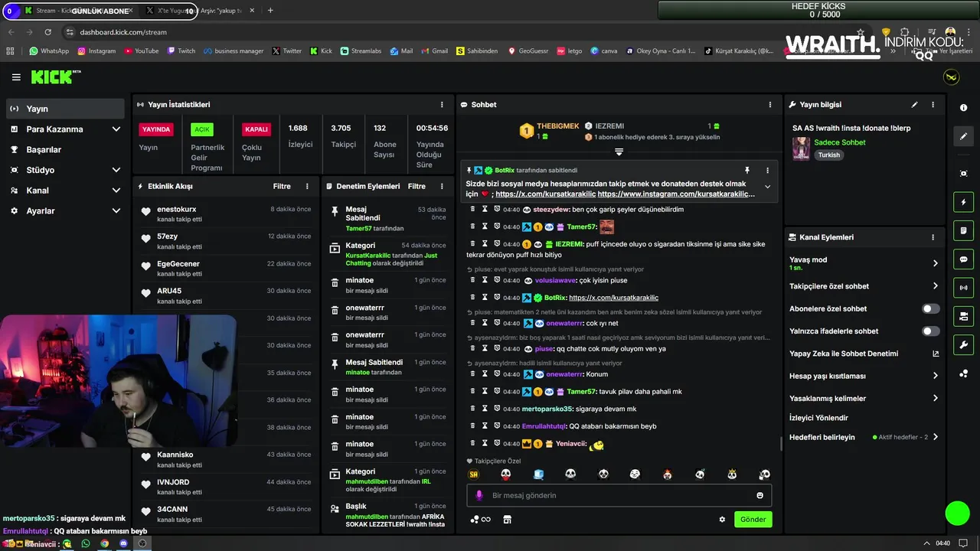Click the document icon in right sidebar
The image size is (980, 551).
pyautogui.click(x=964, y=230)
